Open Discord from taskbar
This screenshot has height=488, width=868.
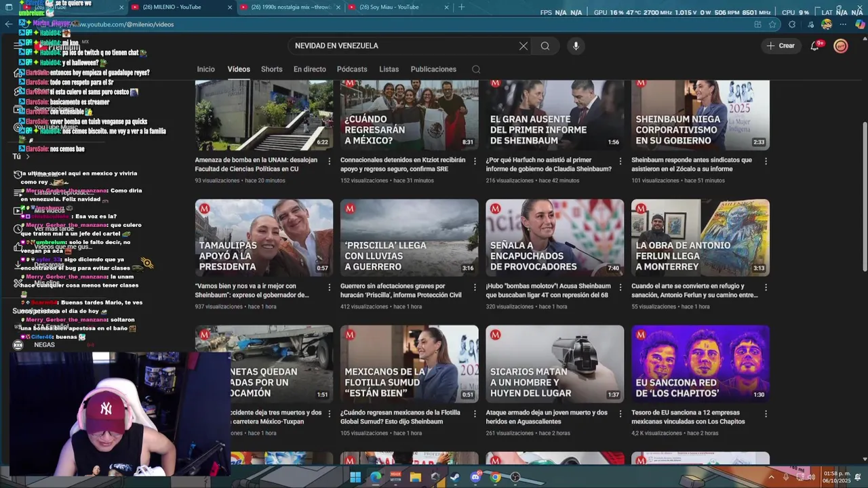[475, 477]
